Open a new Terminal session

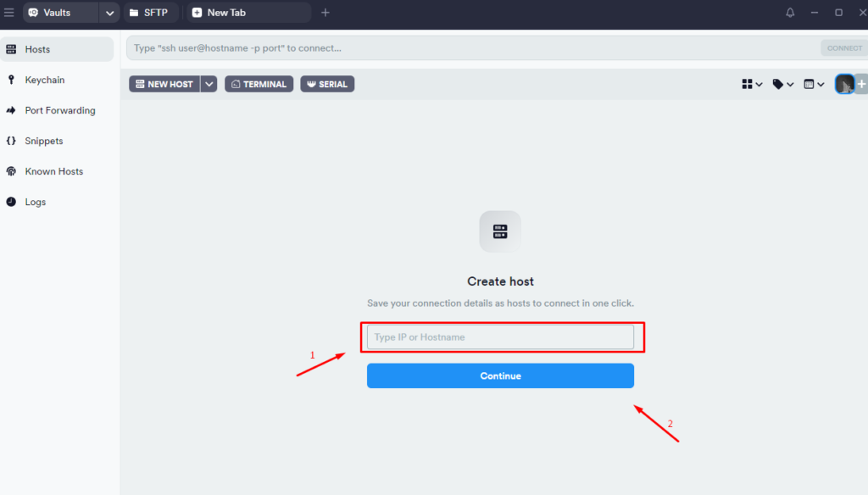259,84
